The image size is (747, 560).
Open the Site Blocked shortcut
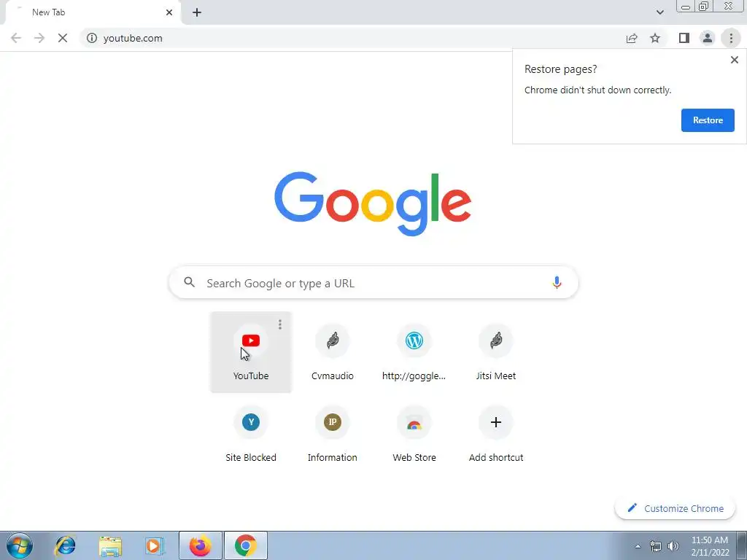point(251,434)
